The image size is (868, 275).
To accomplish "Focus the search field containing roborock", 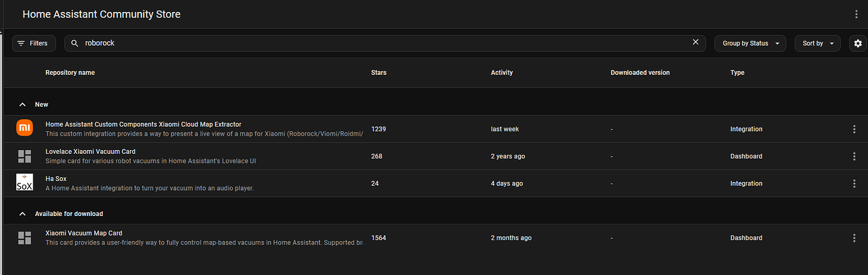I will click(x=385, y=43).
